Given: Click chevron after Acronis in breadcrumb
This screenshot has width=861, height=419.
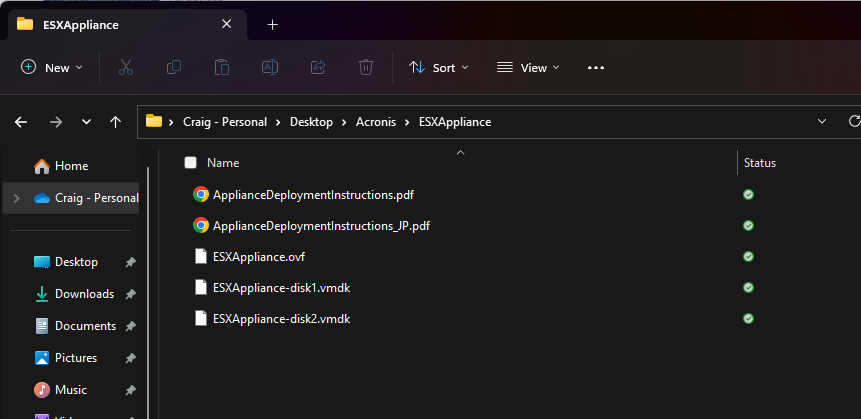Looking at the screenshot, I should coord(407,122).
